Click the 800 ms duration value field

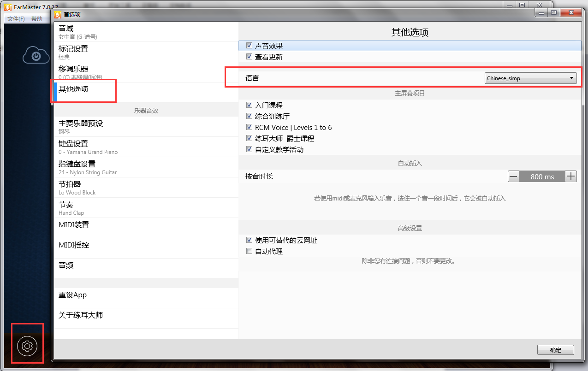[x=542, y=177]
